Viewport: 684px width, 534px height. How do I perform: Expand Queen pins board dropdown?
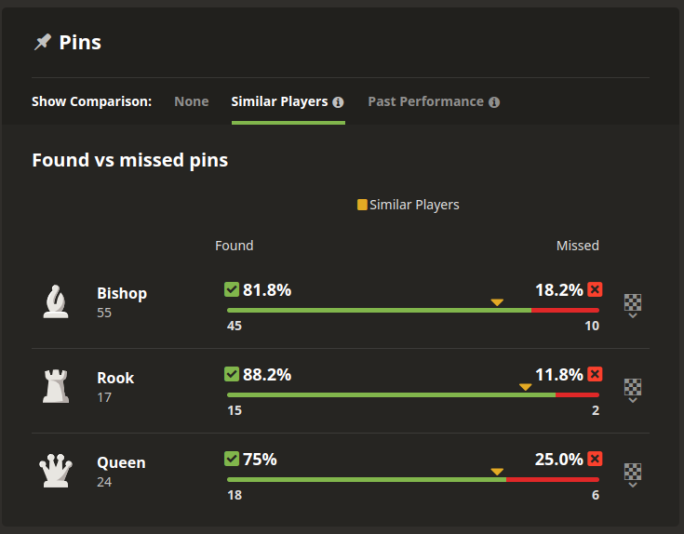pos(632,474)
